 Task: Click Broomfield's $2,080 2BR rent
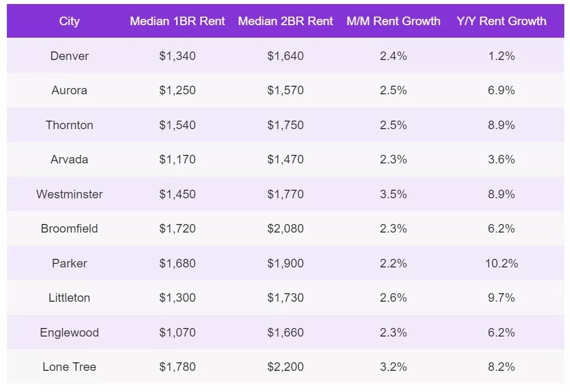(x=285, y=229)
